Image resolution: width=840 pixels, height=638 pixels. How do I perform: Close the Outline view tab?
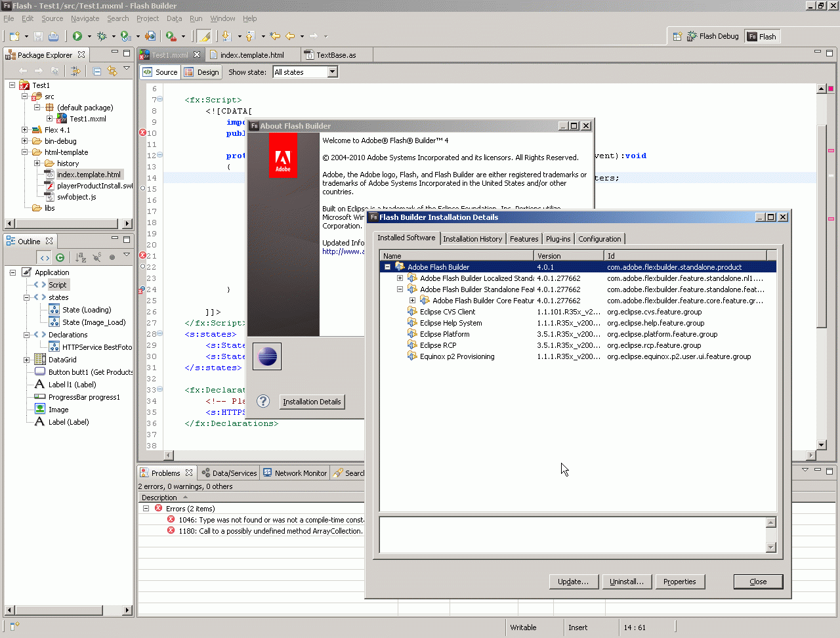(x=49, y=241)
